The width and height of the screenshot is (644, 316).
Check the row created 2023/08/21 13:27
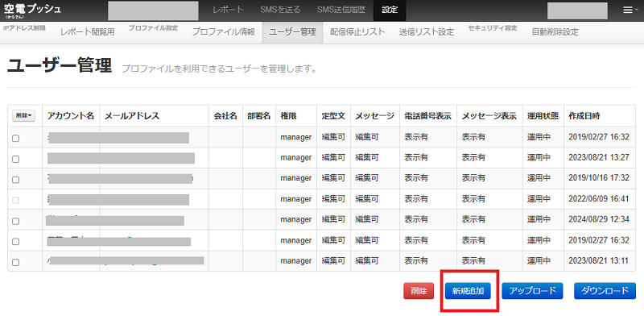pos(15,160)
